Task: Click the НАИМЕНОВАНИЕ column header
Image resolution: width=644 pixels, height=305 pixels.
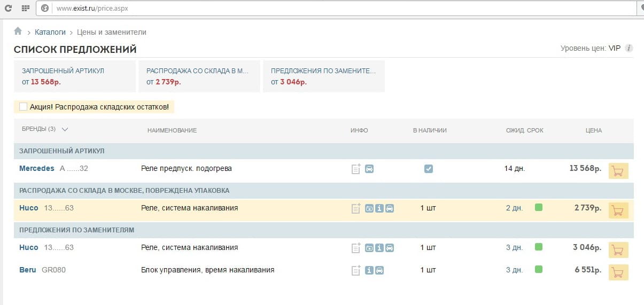Action: click(172, 130)
